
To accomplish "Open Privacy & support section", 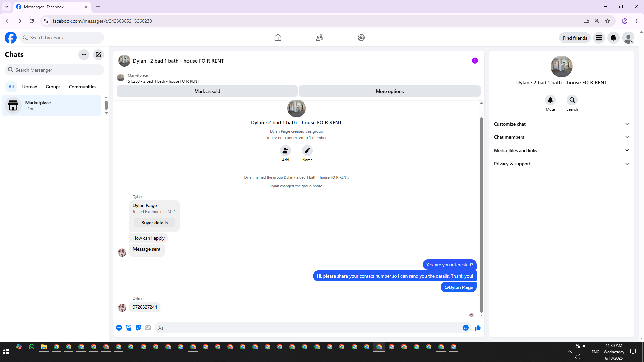I will coord(561,164).
